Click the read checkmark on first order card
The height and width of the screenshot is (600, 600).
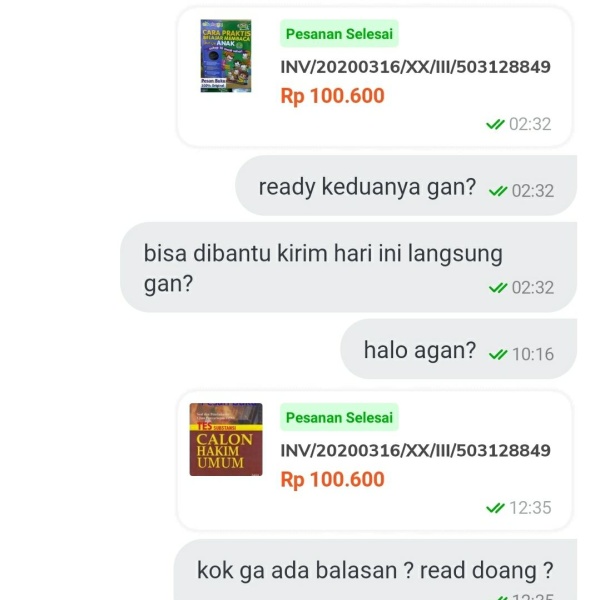click(495, 124)
